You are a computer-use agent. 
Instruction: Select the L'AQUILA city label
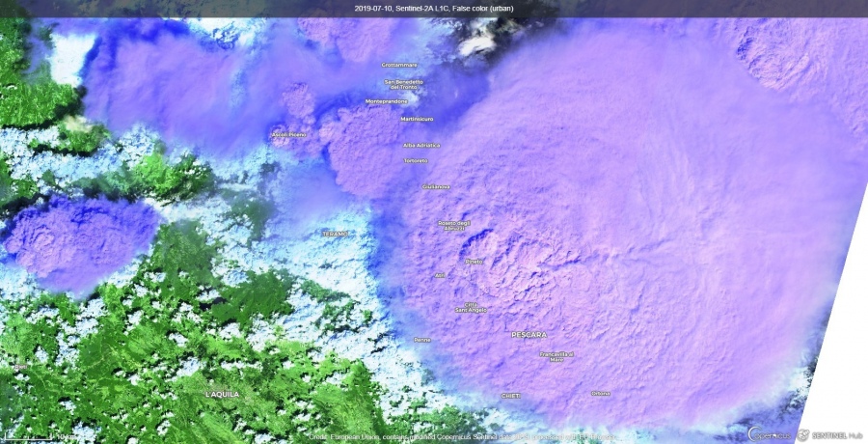[222, 394]
